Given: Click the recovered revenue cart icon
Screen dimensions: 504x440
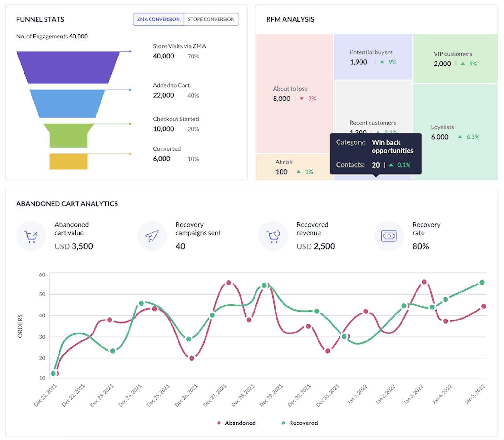Looking at the screenshot, I should [273, 236].
